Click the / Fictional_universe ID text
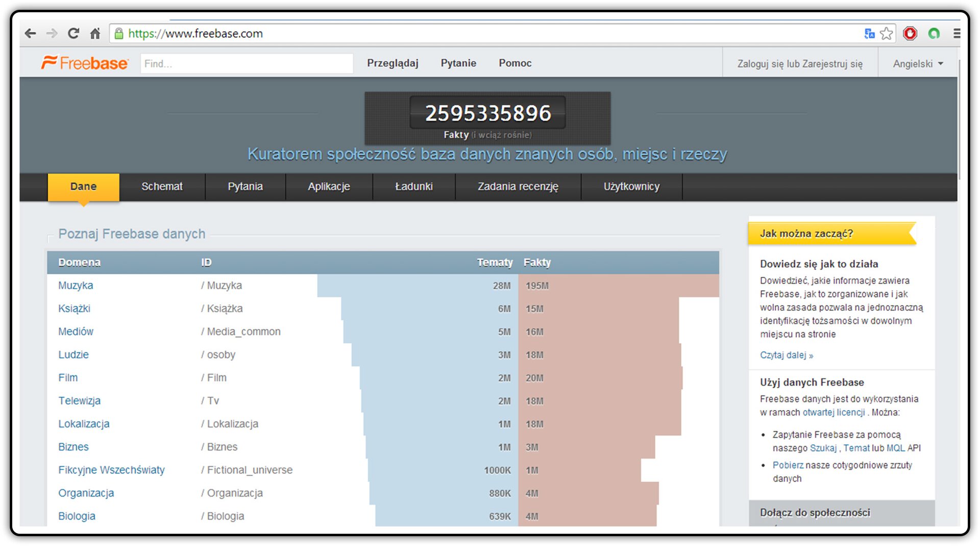The image size is (980, 546). point(247,470)
